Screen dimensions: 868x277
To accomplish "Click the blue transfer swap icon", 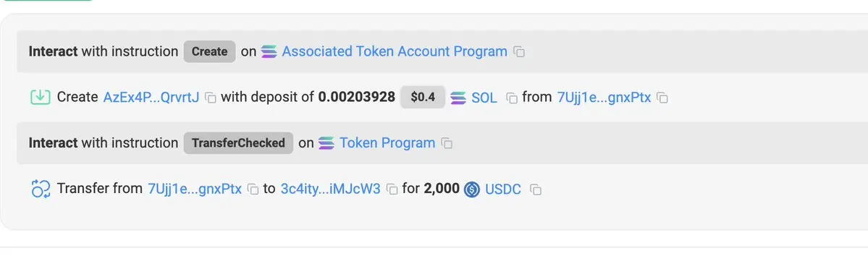I will [41, 189].
